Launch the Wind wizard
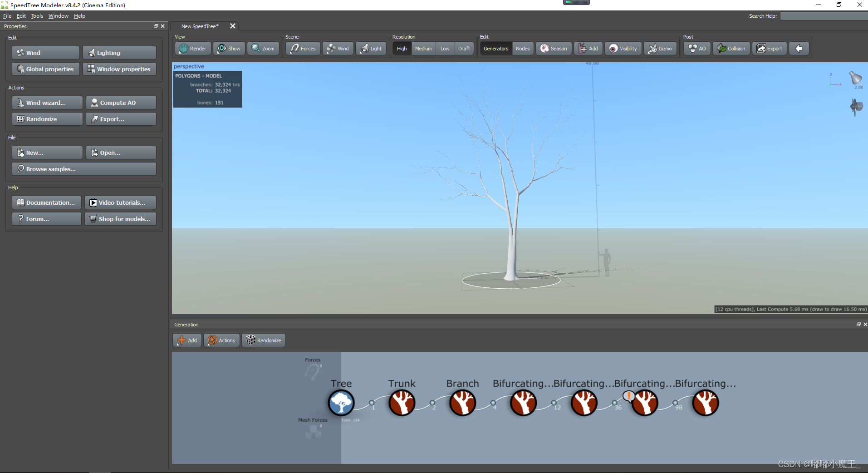 tap(47, 103)
